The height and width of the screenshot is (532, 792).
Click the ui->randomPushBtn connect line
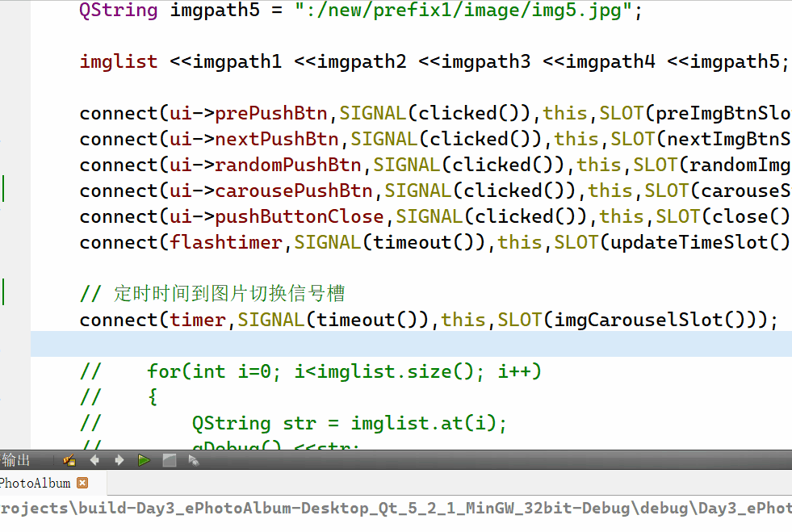coord(435,165)
